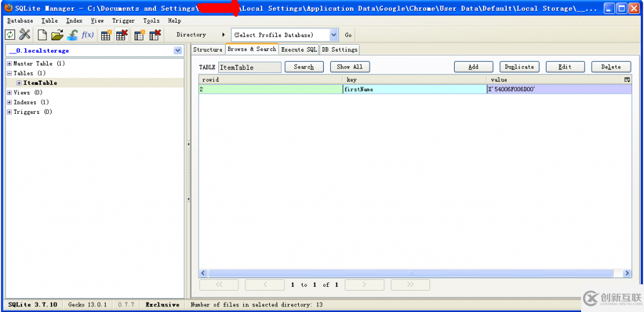Open the Trigger menu
644x312 pixels.
[124, 21]
